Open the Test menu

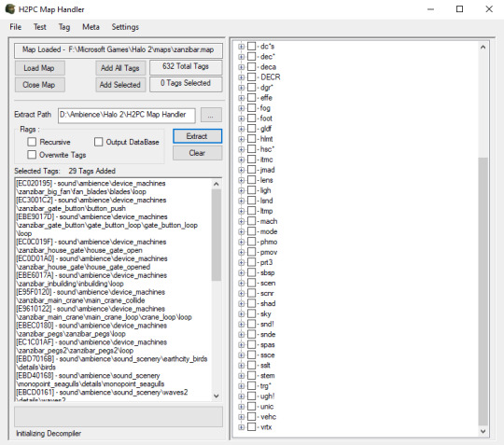40,27
